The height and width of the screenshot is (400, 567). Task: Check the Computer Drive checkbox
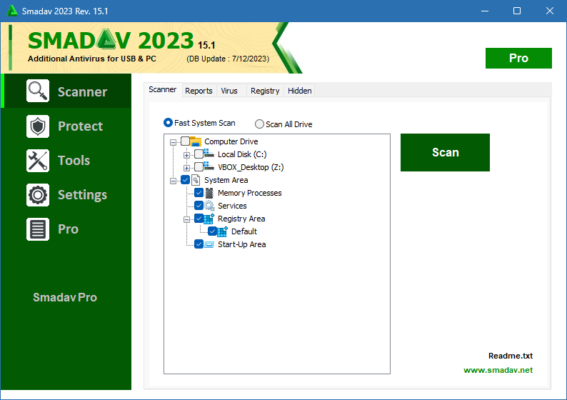click(185, 141)
